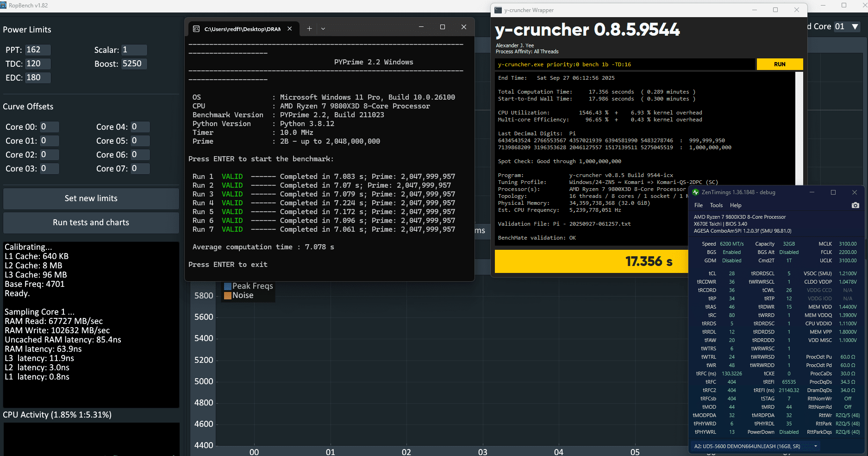Click the RopBench app icon in its title bar
This screenshot has height=456, width=868.
3,6
